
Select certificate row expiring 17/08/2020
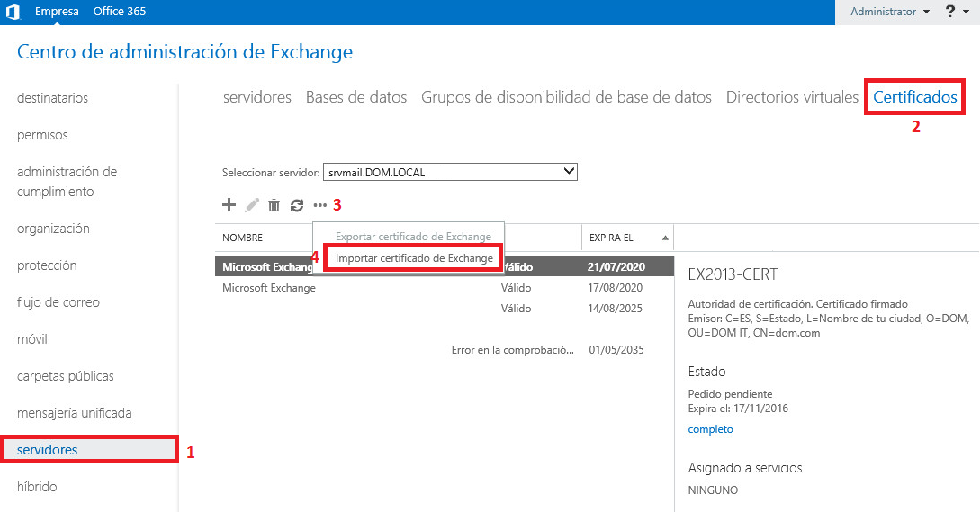[445, 288]
